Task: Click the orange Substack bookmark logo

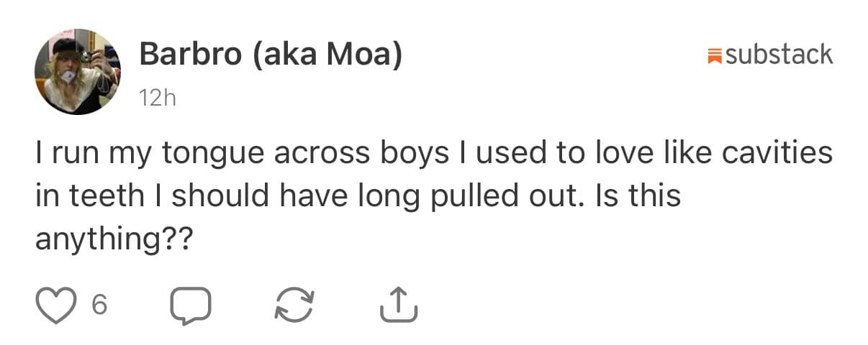Action: (715, 55)
